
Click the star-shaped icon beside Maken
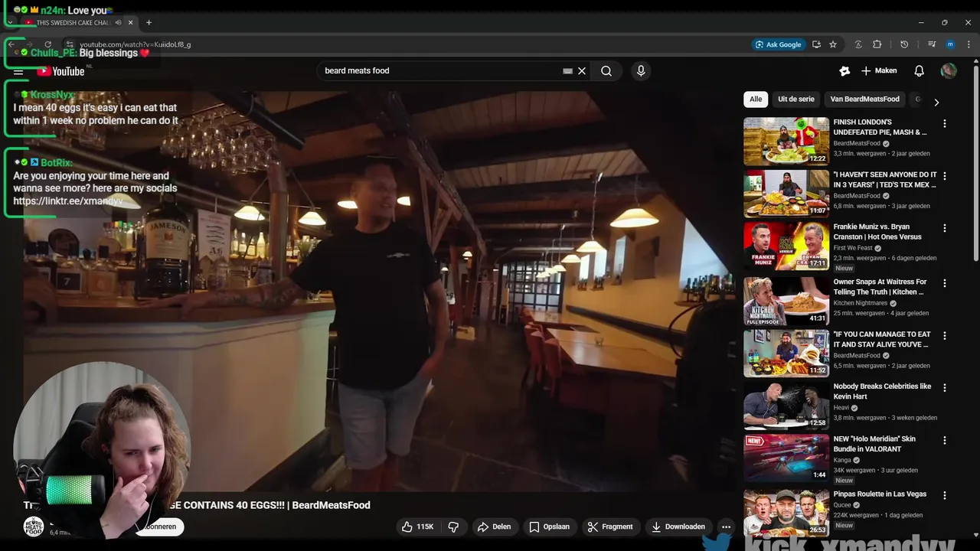point(844,70)
